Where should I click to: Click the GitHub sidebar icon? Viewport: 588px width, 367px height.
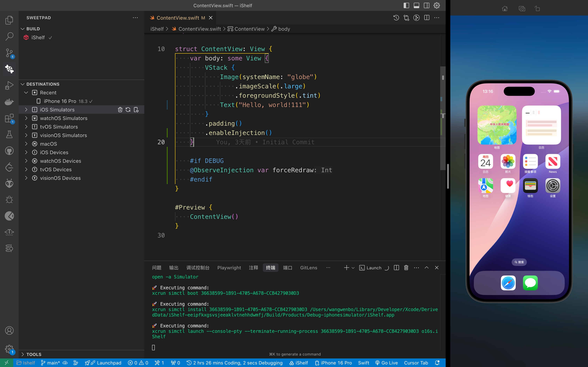[x=9, y=151]
